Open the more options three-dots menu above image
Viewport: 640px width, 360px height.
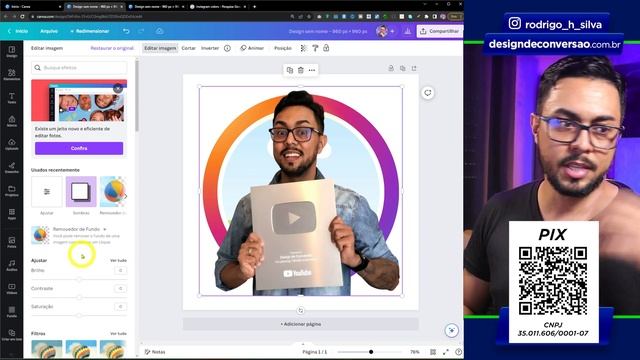pyautogui.click(x=312, y=70)
